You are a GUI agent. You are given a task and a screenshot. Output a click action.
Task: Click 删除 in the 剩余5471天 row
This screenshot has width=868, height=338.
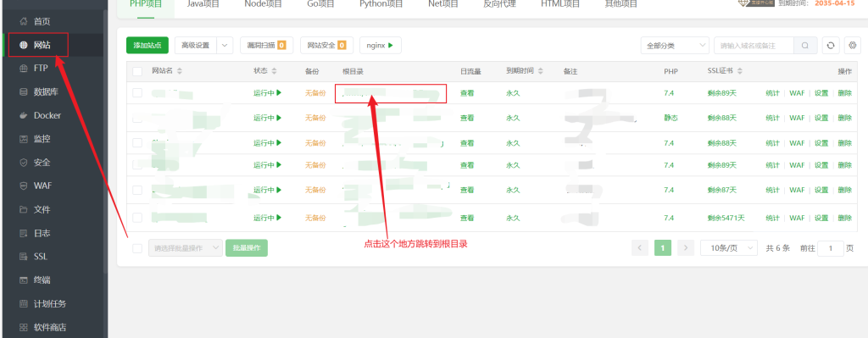(845, 218)
